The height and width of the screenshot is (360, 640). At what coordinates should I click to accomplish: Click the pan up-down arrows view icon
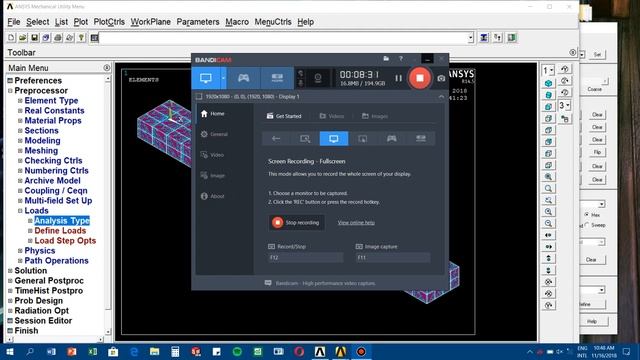pyautogui.click(x=548, y=258)
